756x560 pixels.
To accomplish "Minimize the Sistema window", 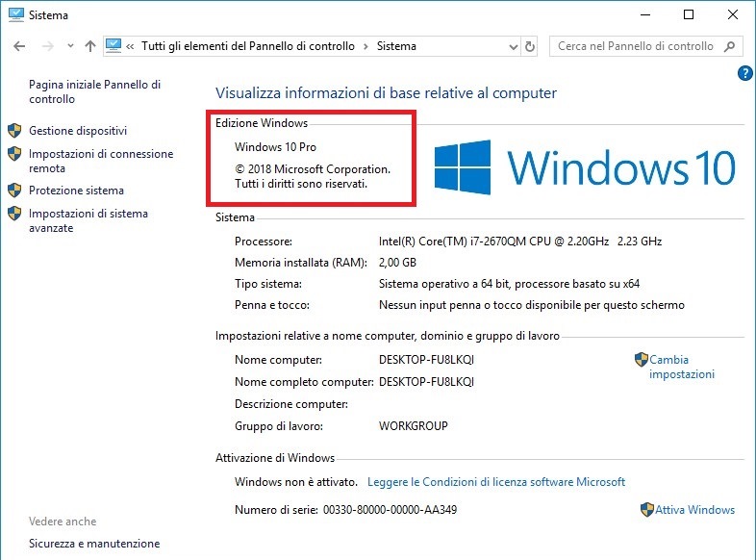I will [x=645, y=15].
